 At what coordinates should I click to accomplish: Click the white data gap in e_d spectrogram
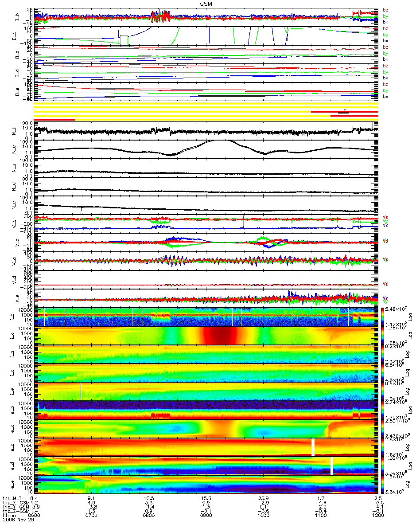331,465
